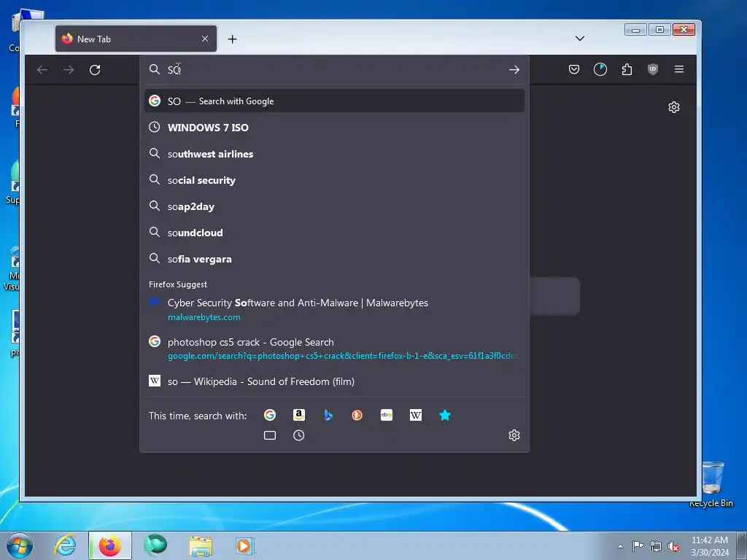Viewport: 747px width, 560px height.
Task: Select the New Tab tab
Action: click(x=136, y=39)
